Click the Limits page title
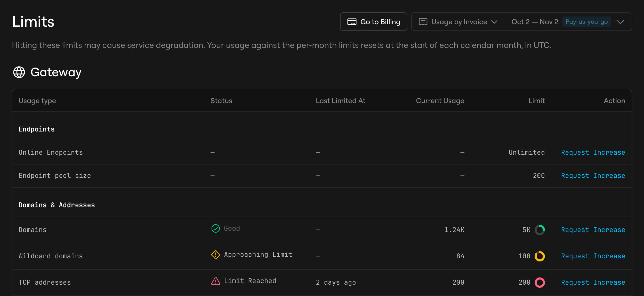The image size is (644, 296). click(33, 22)
